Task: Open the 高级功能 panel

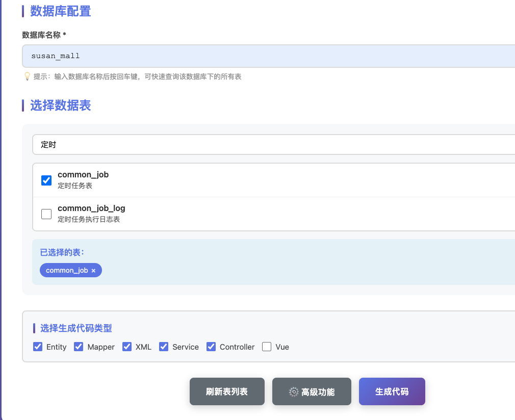Action: pyautogui.click(x=311, y=391)
